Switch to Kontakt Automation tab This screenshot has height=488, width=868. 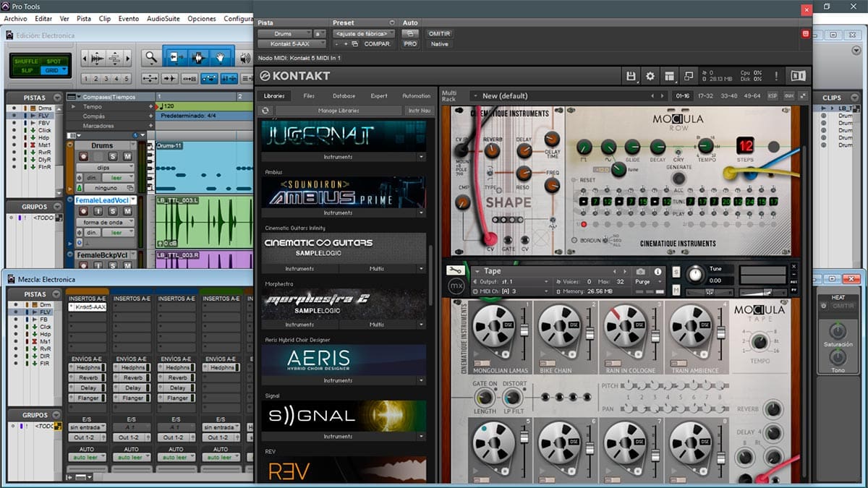(x=416, y=95)
